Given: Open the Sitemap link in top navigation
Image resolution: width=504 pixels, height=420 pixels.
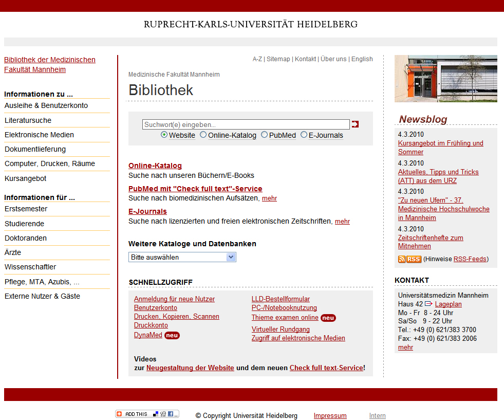Looking at the screenshot, I should tap(278, 59).
